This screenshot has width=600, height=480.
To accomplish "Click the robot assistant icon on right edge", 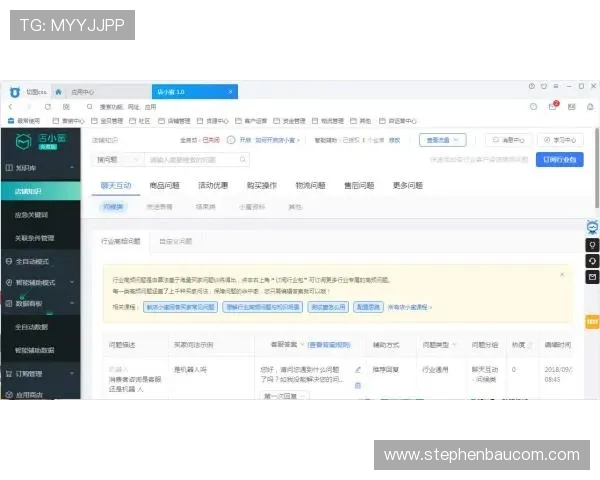I will (592, 227).
